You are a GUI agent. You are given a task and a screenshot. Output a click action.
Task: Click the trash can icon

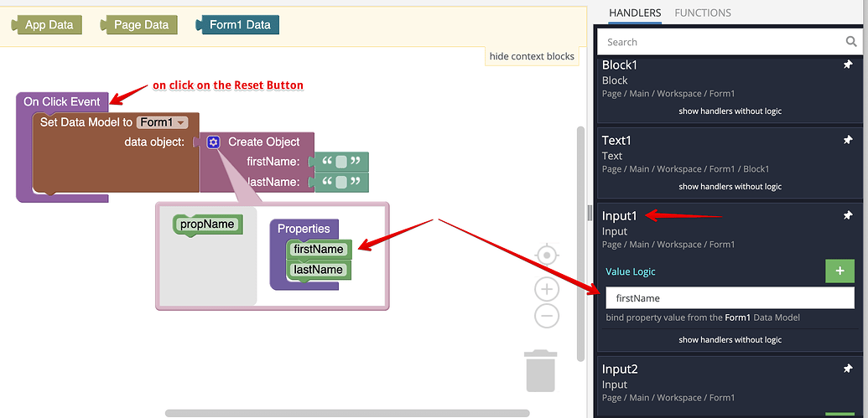pos(541,371)
